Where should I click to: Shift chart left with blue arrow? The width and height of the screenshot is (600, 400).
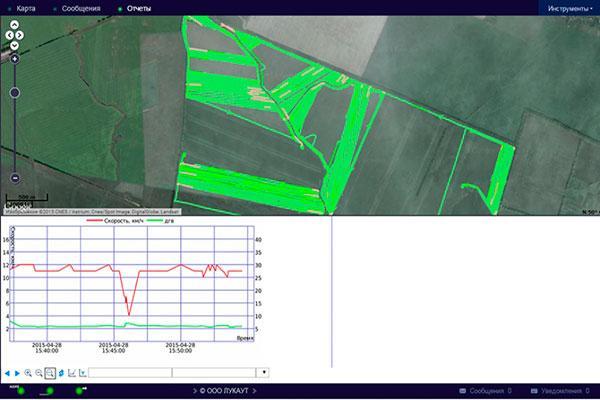pos(7,373)
